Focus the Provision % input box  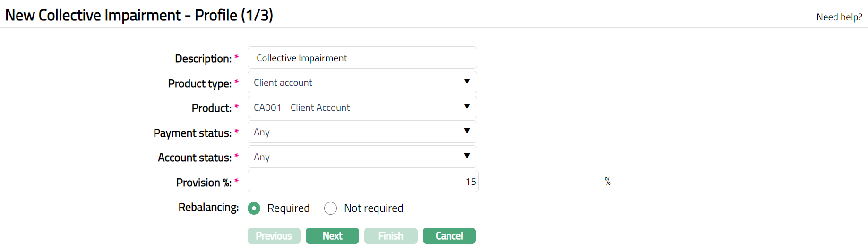(362, 182)
